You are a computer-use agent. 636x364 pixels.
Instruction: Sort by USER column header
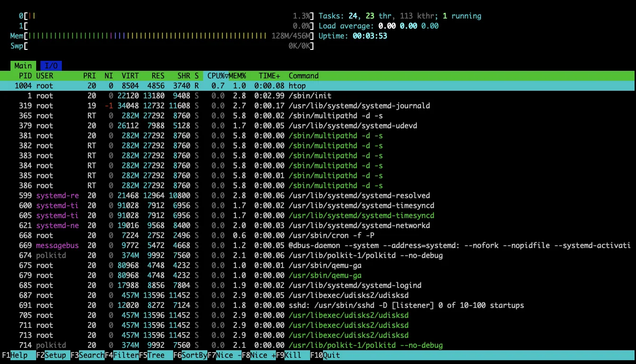(x=45, y=76)
